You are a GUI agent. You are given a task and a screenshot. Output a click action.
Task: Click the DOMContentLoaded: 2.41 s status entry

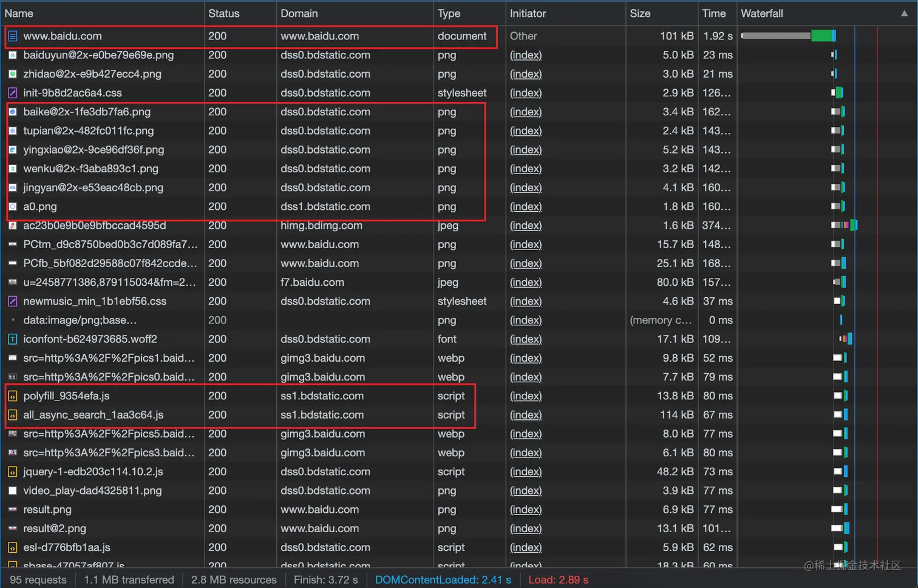click(443, 580)
